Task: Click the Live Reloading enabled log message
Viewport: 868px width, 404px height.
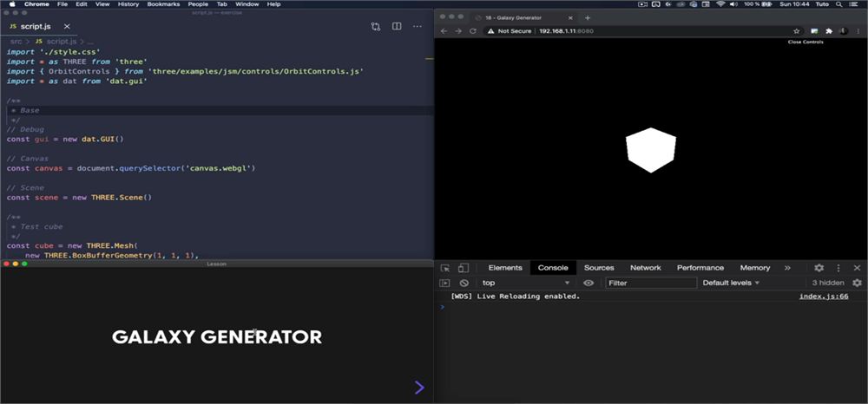Action: click(x=516, y=296)
